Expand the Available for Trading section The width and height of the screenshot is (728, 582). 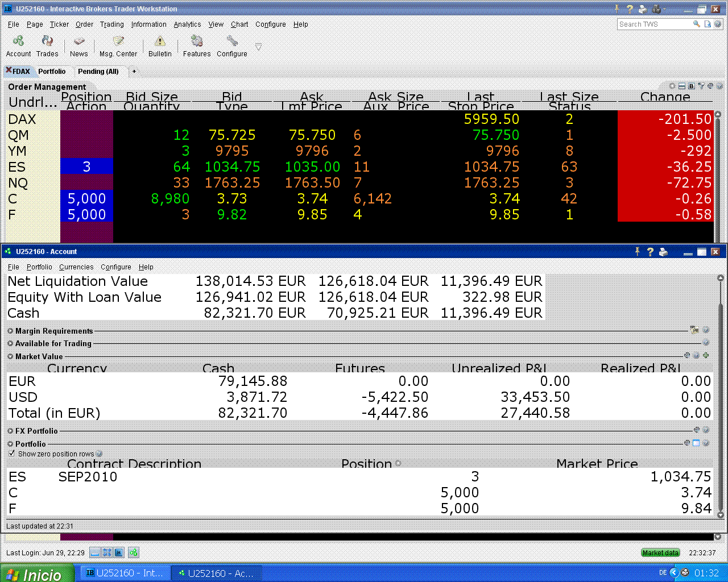coord(10,343)
